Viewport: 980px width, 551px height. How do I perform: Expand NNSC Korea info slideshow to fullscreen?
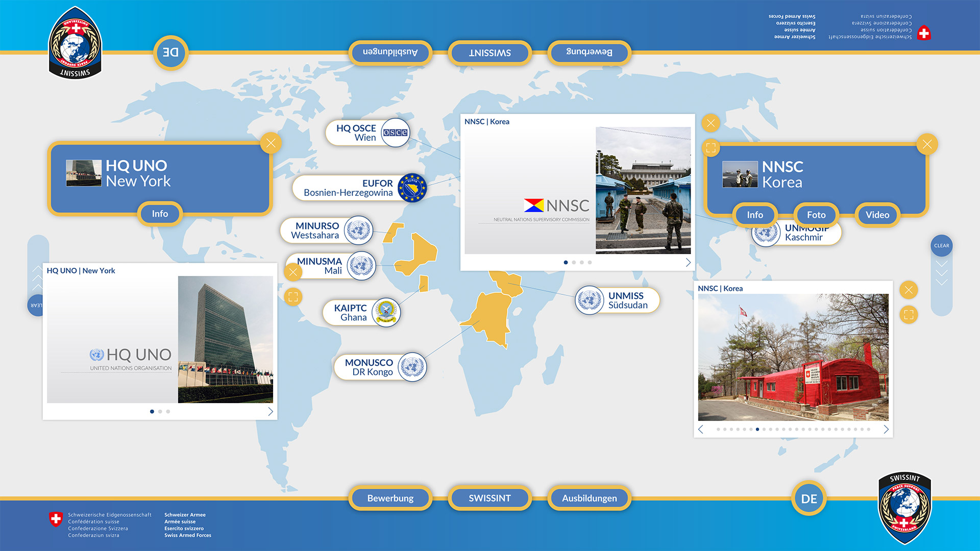pos(710,148)
